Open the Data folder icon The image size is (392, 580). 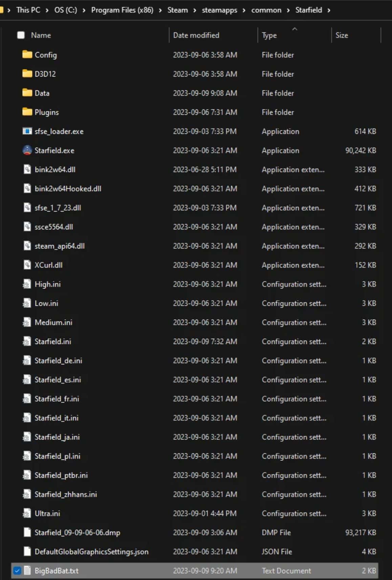pos(27,93)
